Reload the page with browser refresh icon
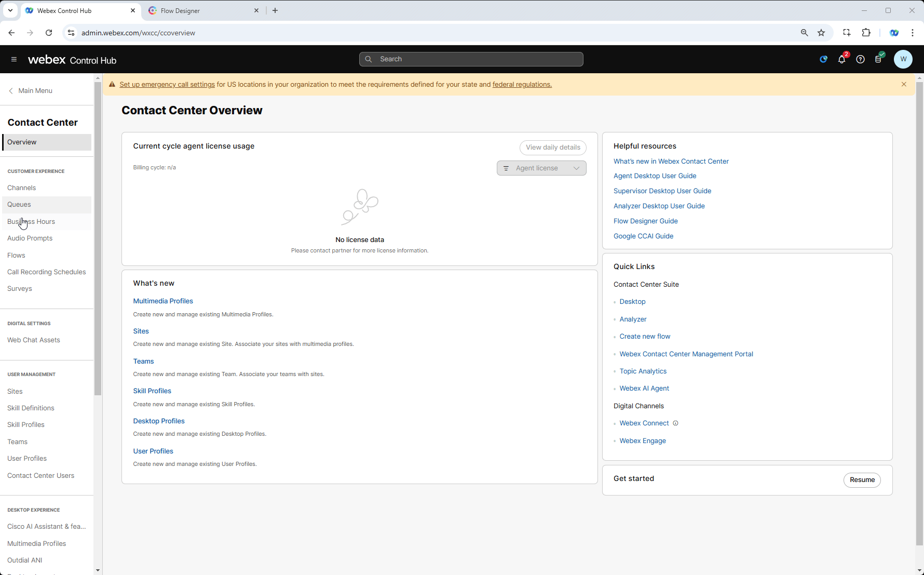The width and height of the screenshot is (924, 575). 49,33
